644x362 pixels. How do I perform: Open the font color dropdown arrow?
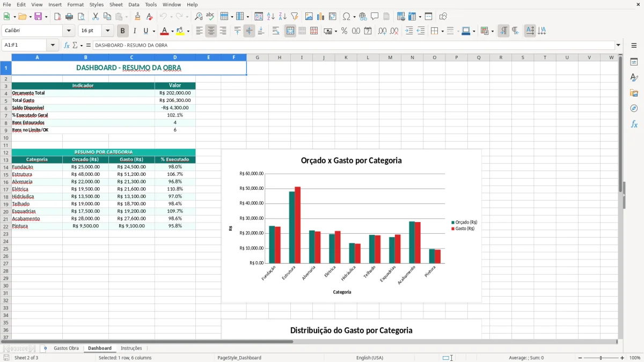pos(172,31)
